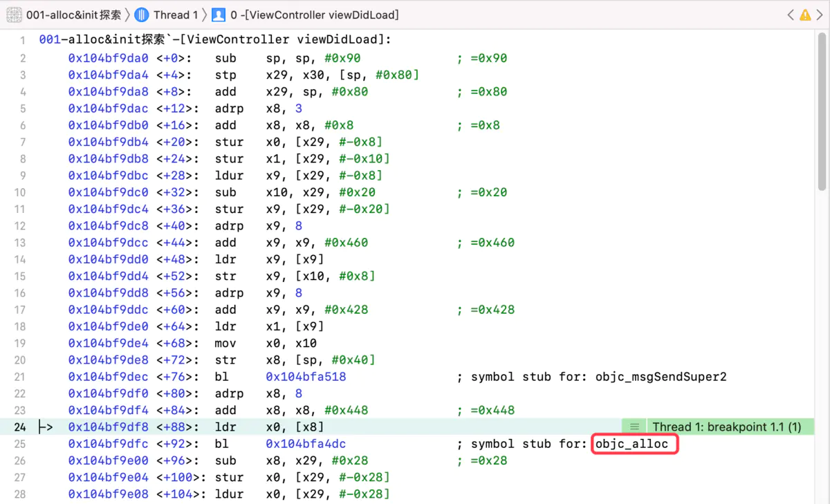Click 'objc_msgSendSuper2' symbol stub comment
This screenshot has width=830, height=504.
tap(661, 377)
